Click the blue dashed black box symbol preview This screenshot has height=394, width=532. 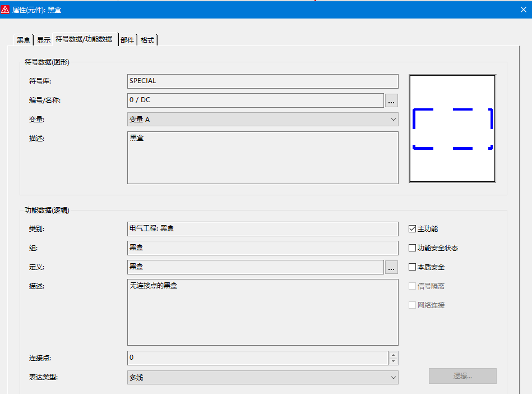pos(452,129)
